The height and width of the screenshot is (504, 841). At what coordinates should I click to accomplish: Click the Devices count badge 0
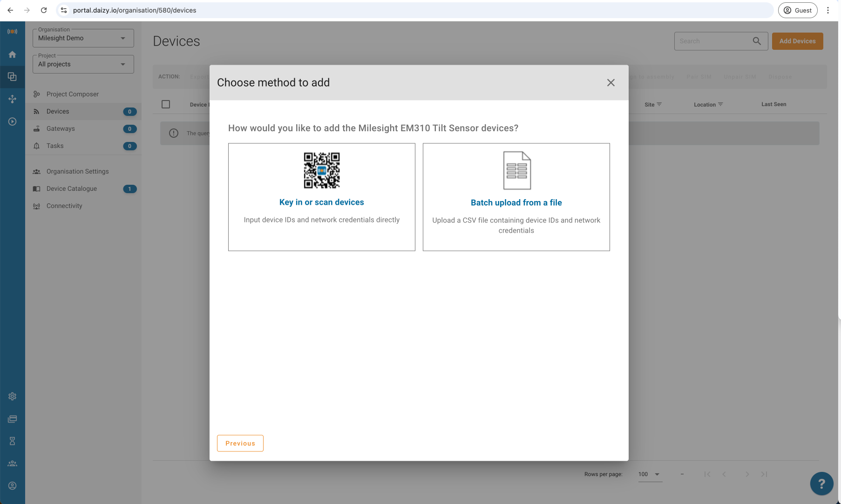(x=130, y=112)
